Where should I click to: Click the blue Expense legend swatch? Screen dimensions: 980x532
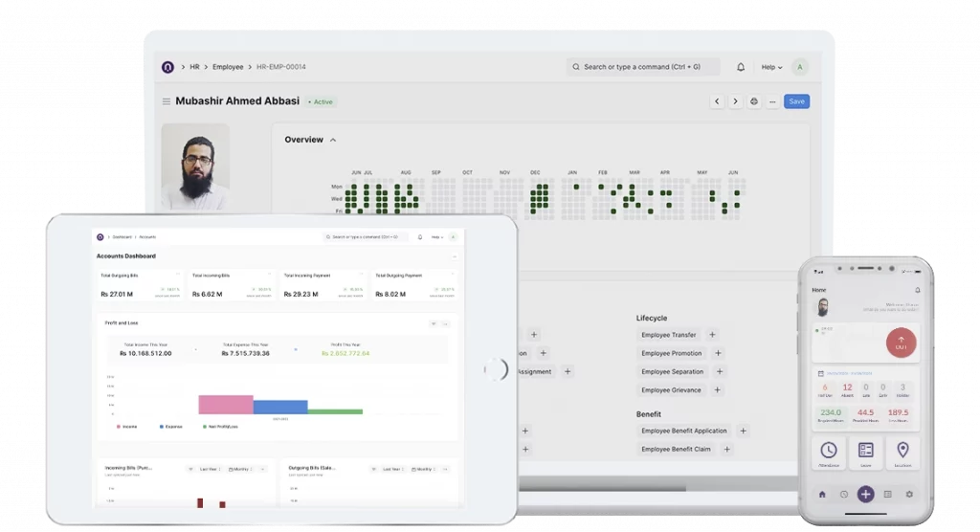point(161,427)
